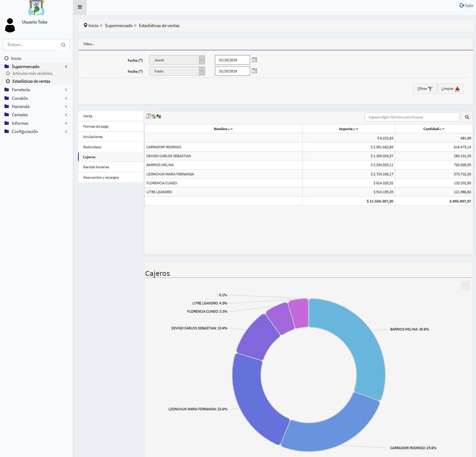The height and width of the screenshot is (457, 476).
Task: Focus the table search term field
Action: [x=412, y=117]
